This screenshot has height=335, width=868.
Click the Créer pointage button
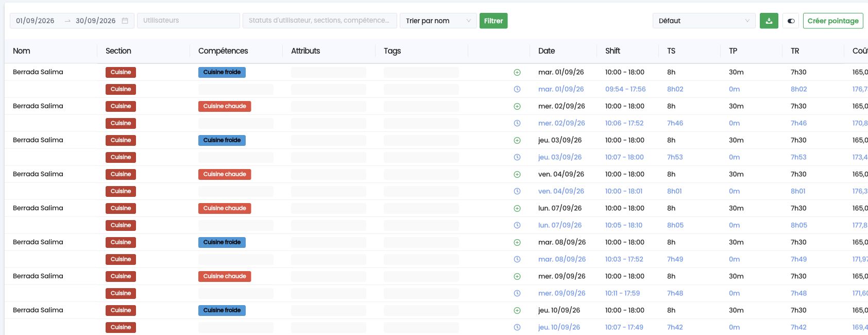tap(833, 21)
